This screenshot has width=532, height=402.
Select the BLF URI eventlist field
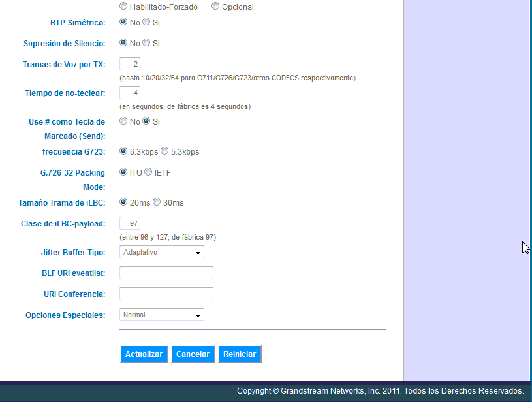[x=166, y=272]
